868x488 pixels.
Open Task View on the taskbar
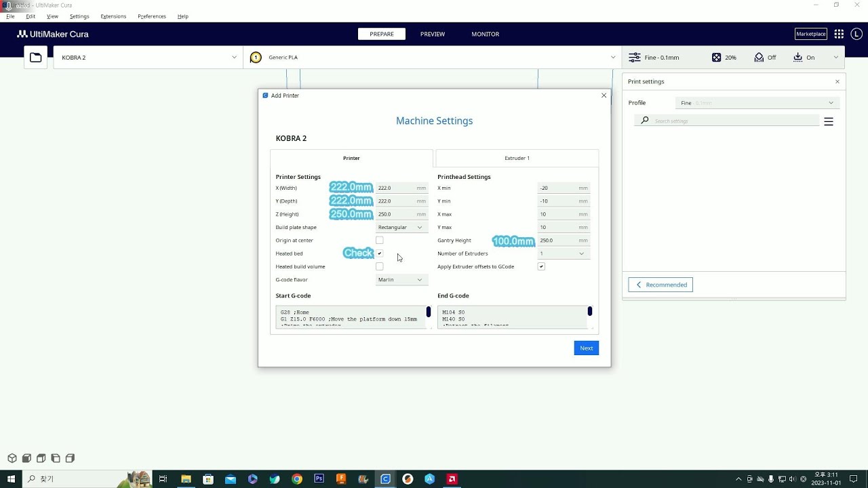163,479
